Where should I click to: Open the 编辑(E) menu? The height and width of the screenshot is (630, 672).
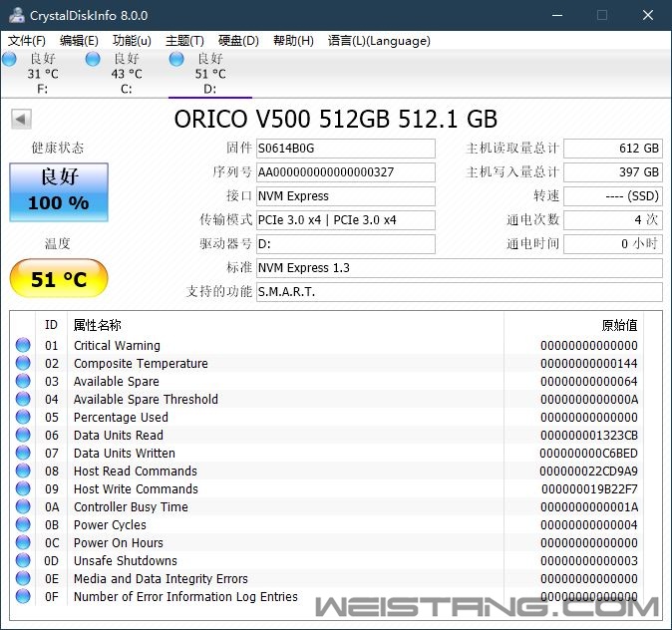tap(79, 41)
